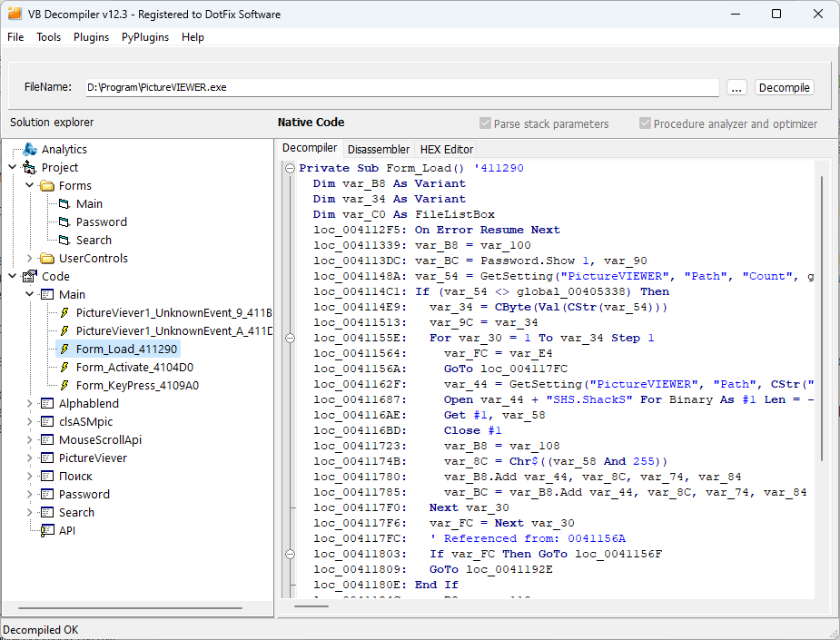Screen dimensions: 840x640
Task: Click code line loc_004116BD Close #1
Action: (408, 430)
